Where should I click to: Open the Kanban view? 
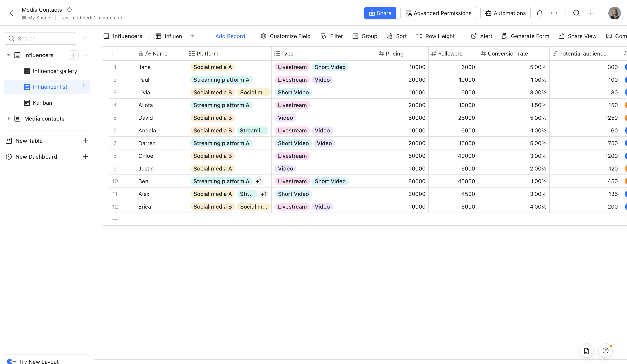click(x=42, y=103)
